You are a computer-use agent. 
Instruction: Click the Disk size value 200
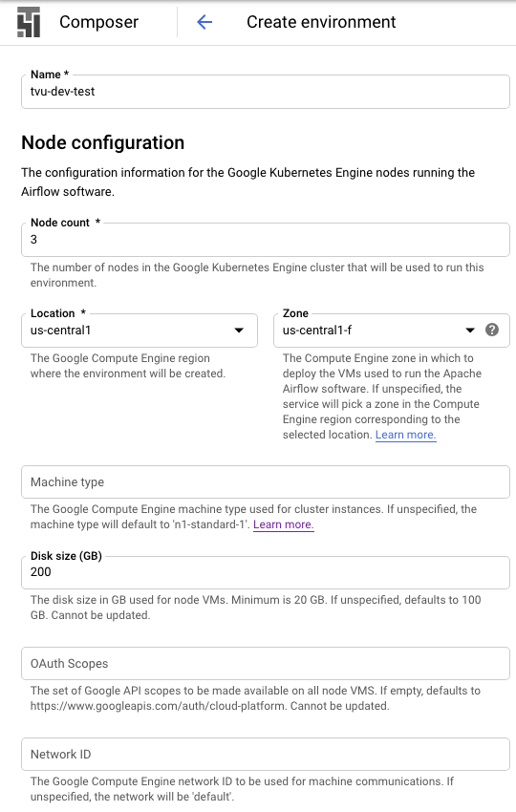[x=41, y=571]
